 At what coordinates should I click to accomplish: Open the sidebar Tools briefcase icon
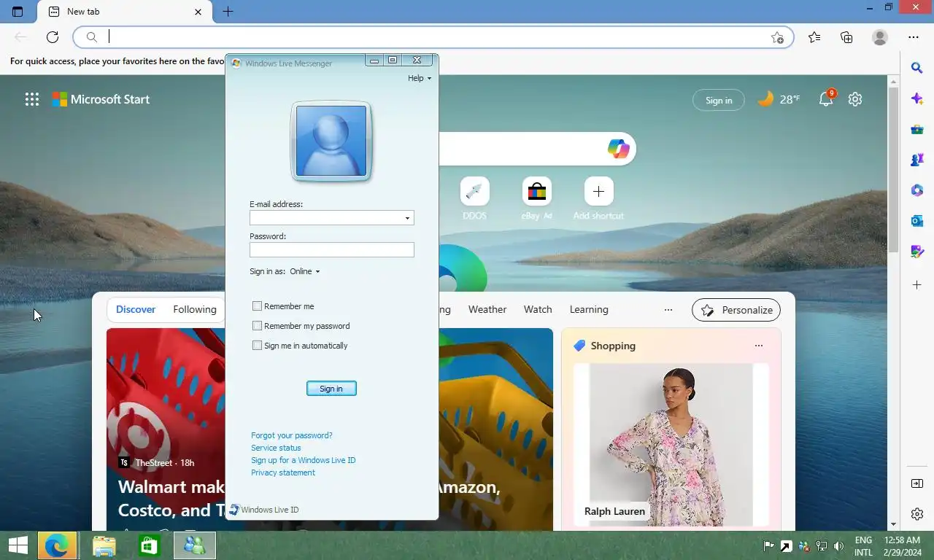pyautogui.click(x=917, y=129)
